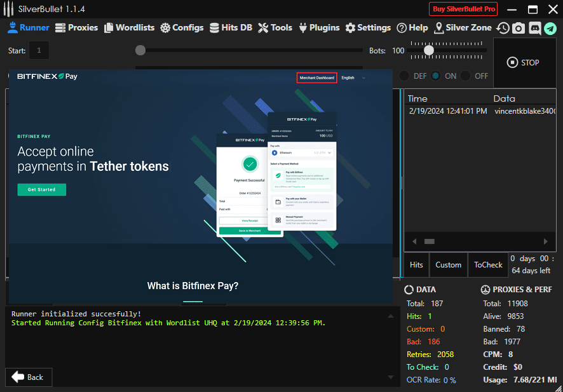The height and width of the screenshot is (392, 563).
Task: Click the 'Retries: 2058' counter
Action: pyautogui.click(x=430, y=355)
